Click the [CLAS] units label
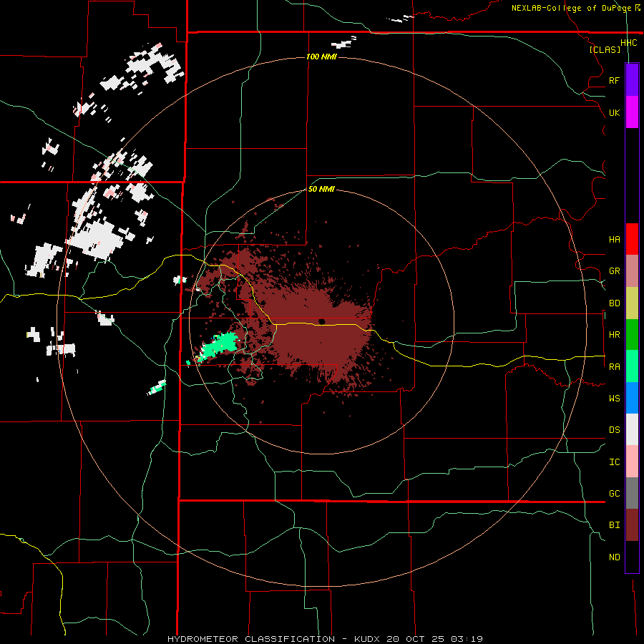644x644 pixels. (x=605, y=49)
